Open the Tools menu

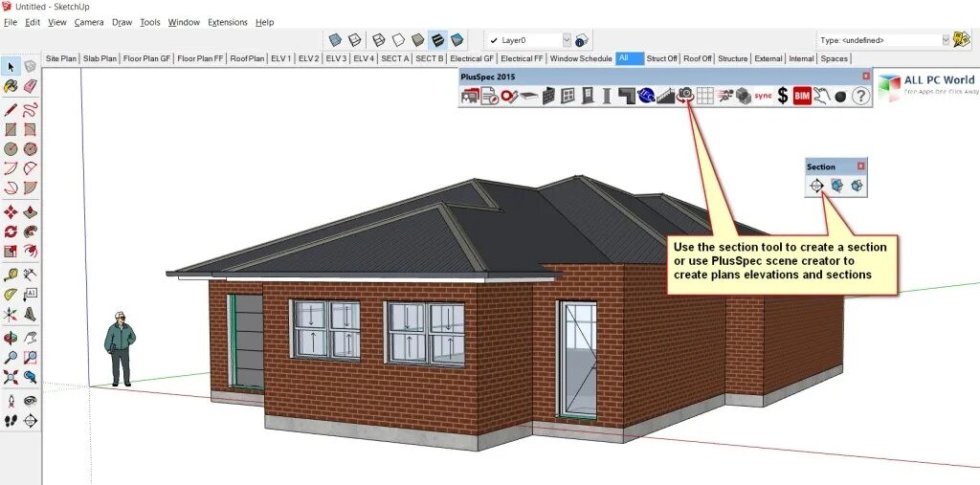click(150, 22)
